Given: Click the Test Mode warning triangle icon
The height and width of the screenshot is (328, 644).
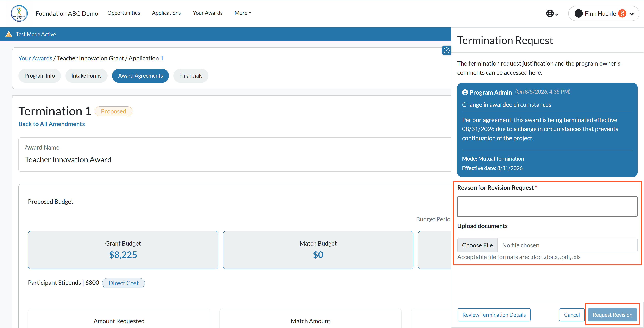Looking at the screenshot, I should click(x=9, y=34).
